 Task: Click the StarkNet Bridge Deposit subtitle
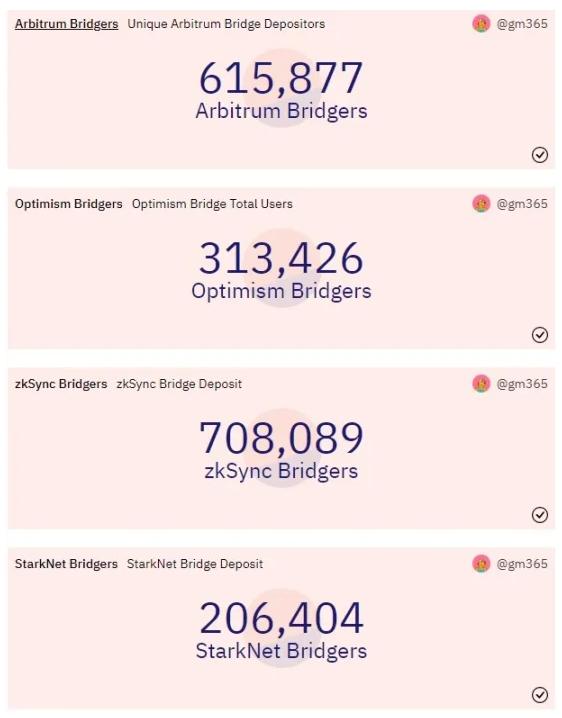pos(195,564)
